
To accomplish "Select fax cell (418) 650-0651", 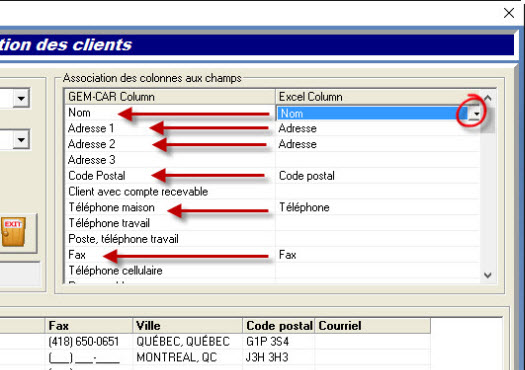I will point(89,342).
